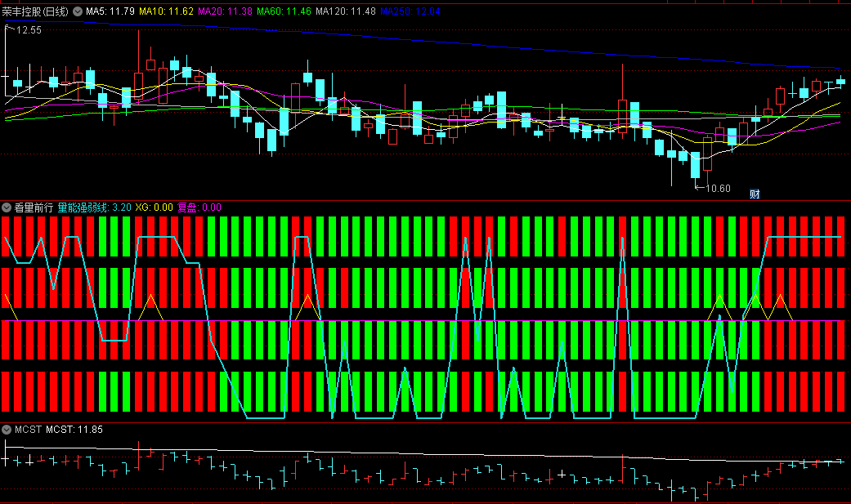Click the 量能强弱线: 3.20 label
This screenshot has height=504, width=851.
tap(95, 207)
